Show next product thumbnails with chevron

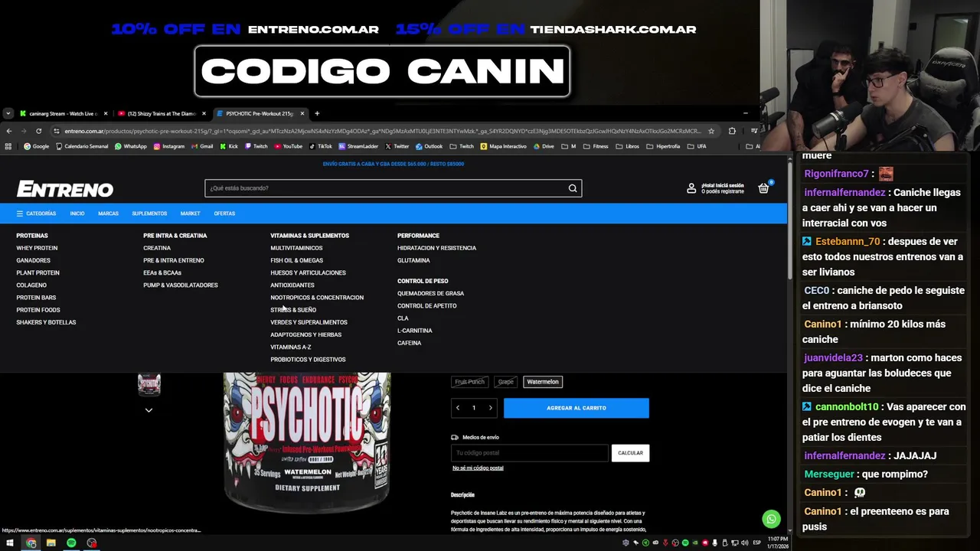[x=149, y=410]
